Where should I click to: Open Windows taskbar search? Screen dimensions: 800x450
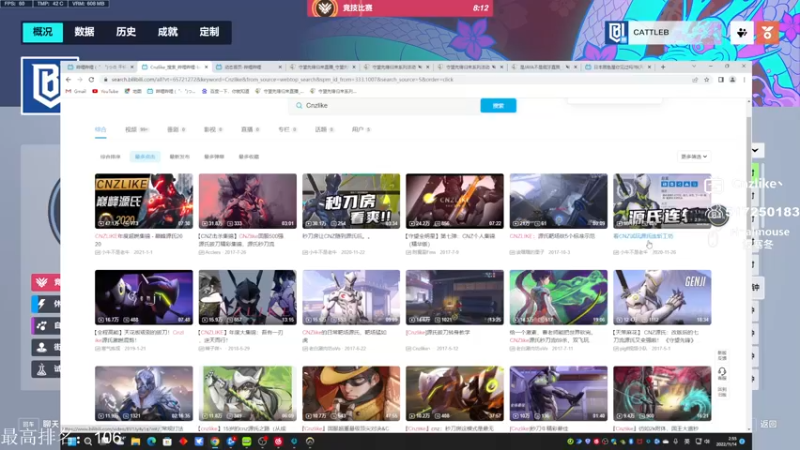point(88,441)
